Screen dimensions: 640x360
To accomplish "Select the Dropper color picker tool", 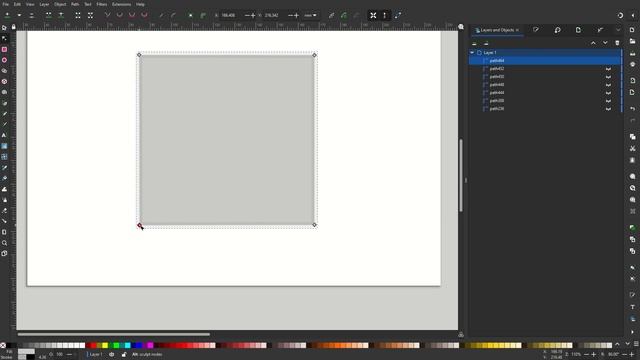I will 4,167.
